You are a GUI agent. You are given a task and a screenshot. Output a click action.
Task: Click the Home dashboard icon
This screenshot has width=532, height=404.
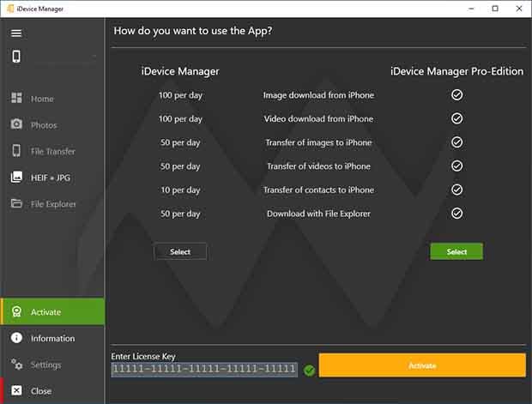[16, 98]
